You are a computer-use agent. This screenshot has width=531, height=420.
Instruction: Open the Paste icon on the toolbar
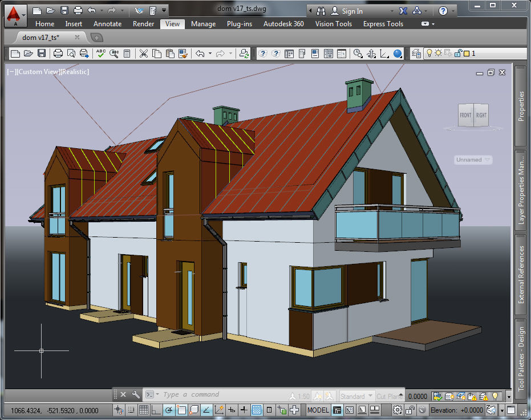[x=169, y=53]
